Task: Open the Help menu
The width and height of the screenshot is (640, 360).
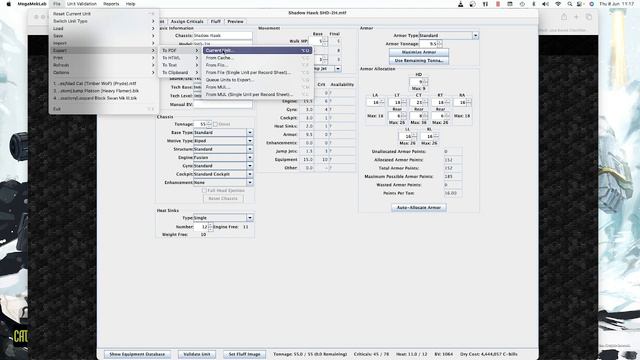Action: tap(131, 4)
